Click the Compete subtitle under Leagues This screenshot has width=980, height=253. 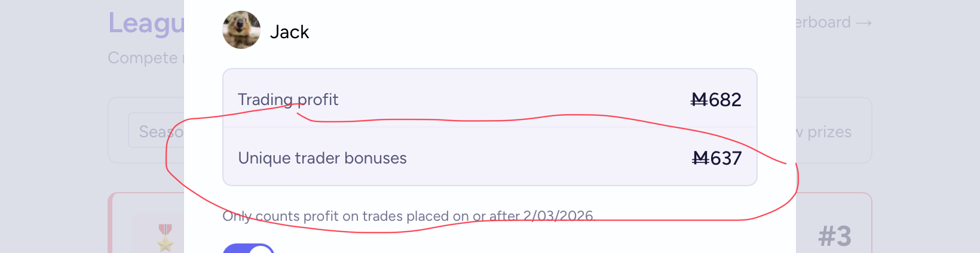click(143, 58)
